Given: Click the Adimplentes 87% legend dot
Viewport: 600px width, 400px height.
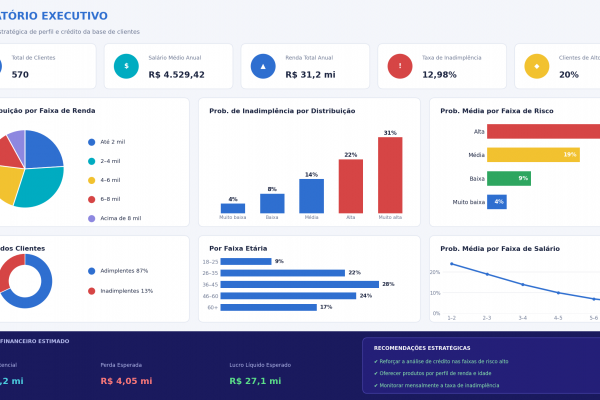Looking at the screenshot, I should [91, 271].
